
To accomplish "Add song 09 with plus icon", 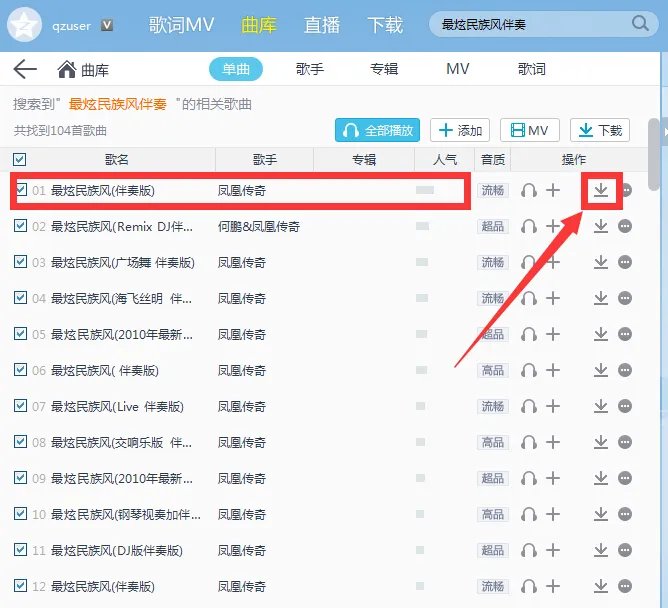I will pyautogui.click(x=553, y=478).
